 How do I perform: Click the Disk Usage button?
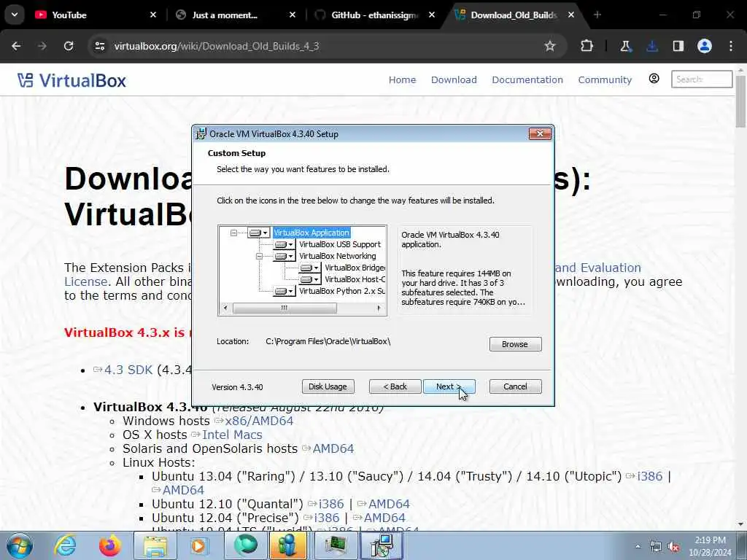[x=328, y=386]
